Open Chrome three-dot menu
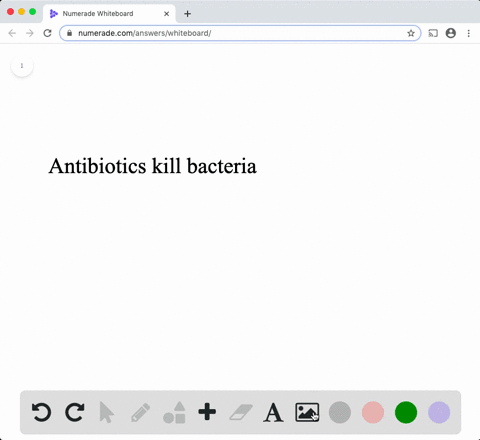Viewport: 480px width, 440px height. point(468,33)
